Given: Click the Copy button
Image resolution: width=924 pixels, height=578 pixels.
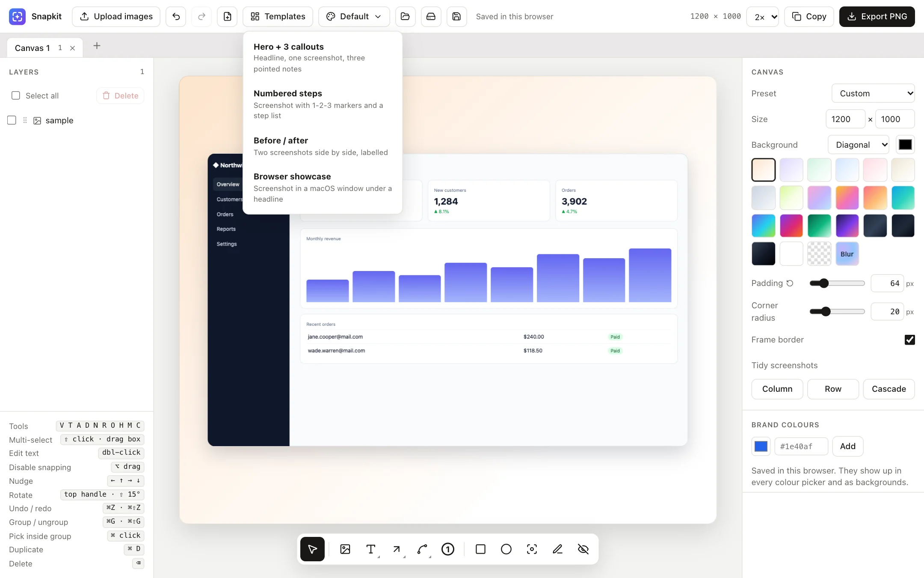Looking at the screenshot, I should pyautogui.click(x=809, y=16).
